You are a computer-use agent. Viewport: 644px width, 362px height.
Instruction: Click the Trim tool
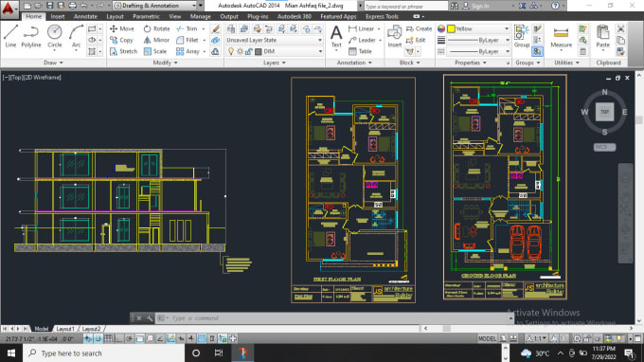[x=187, y=28]
